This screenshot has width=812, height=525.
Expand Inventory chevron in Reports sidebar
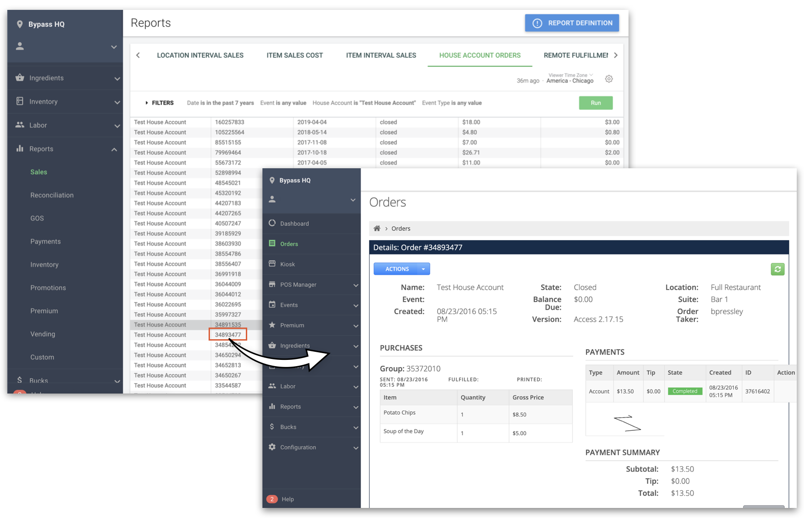[x=117, y=102]
